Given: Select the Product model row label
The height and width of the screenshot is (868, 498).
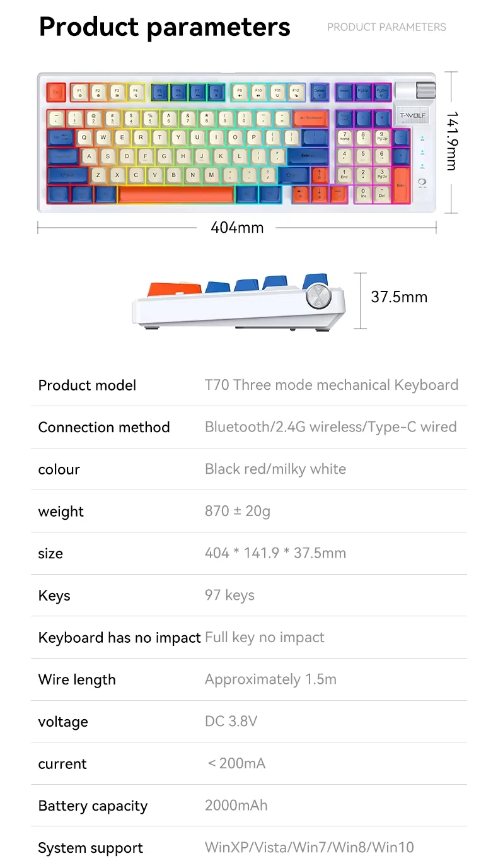Looking at the screenshot, I should (87, 385).
